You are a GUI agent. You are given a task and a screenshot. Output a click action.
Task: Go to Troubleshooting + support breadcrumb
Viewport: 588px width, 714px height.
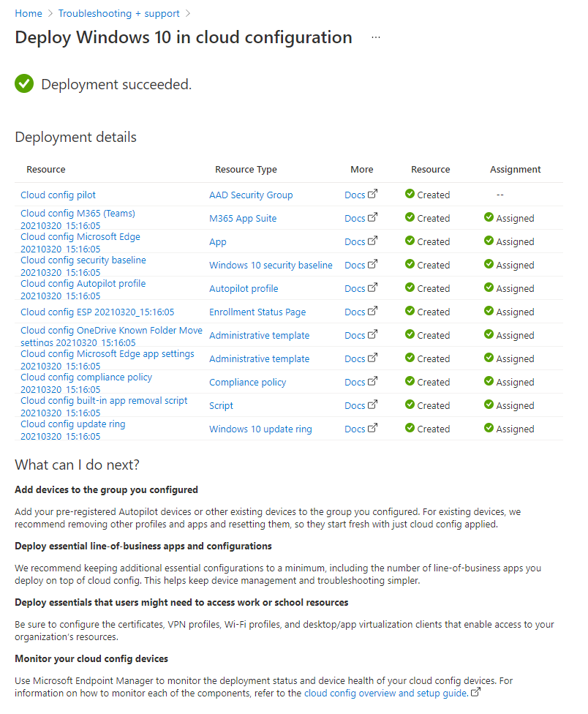(x=118, y=14)
